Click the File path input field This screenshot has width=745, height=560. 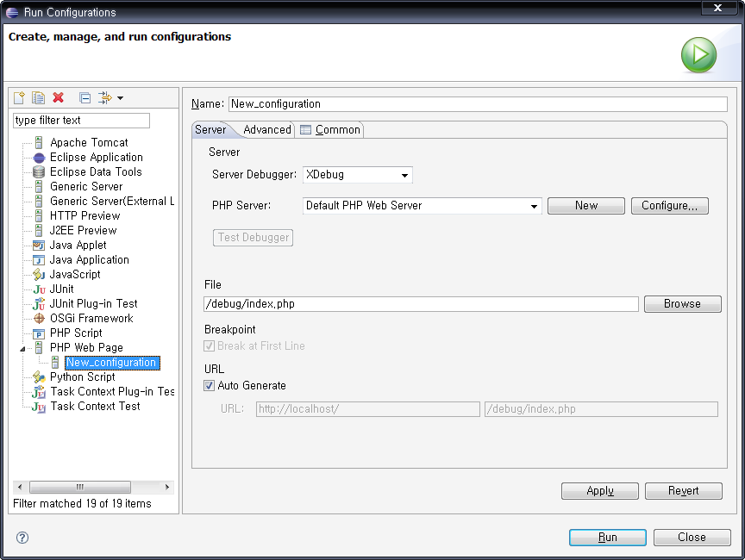[x=421, y=304]
